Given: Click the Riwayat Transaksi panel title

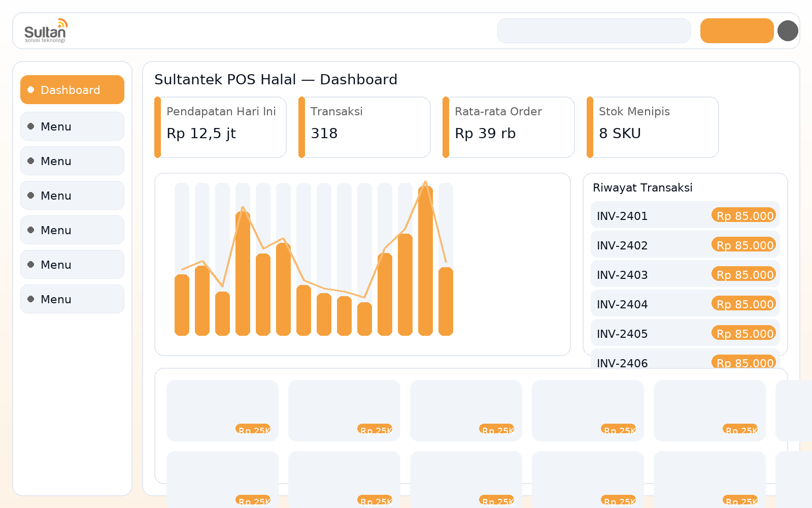Looking at the screenshot, I should (642, 187).
